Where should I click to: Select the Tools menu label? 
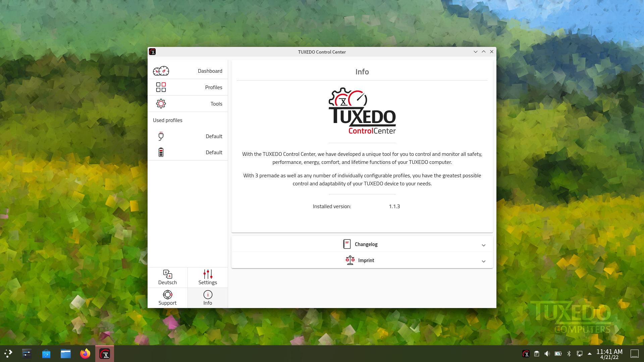pyautogui.click(x=216, y=104)
